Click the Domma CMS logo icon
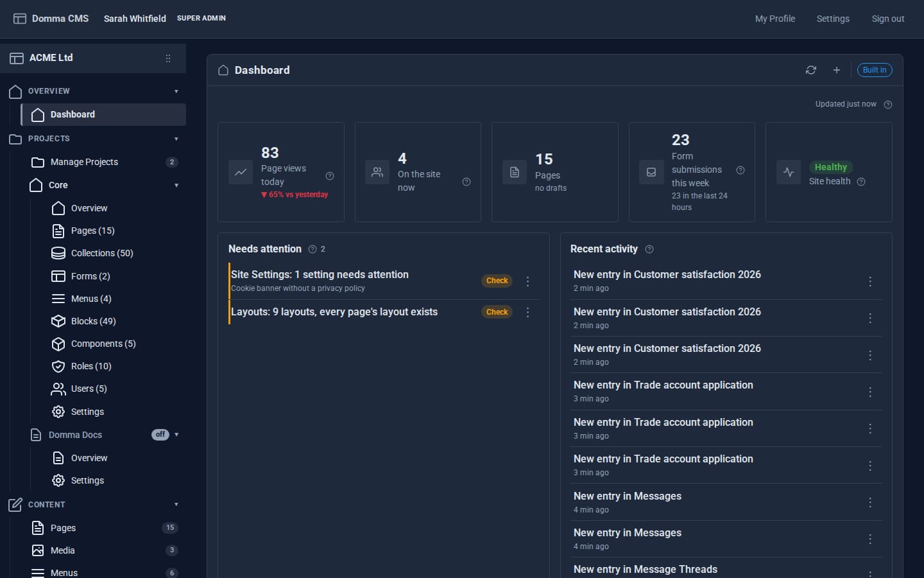Image resolution: width=924 pixels, height=578 pixels. click(x=20, y=19)
